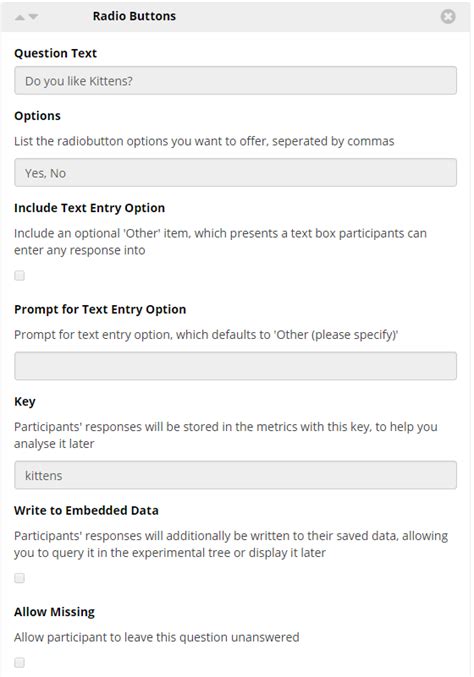Click the Key heading label

[x=25, y=402]
